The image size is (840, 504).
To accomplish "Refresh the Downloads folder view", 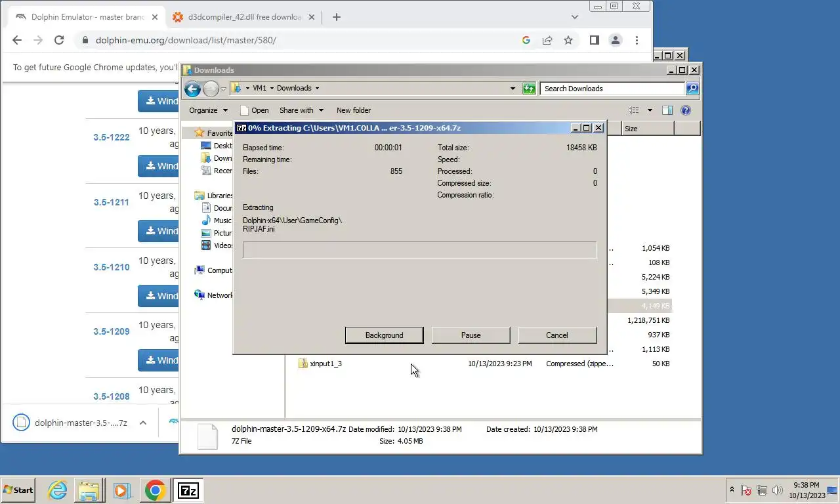I will tap(529, 88).
